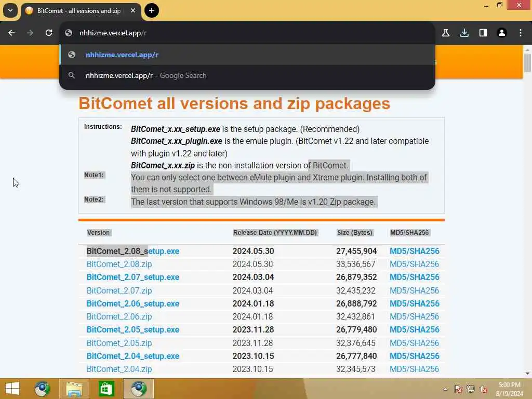This screenshot has width=532, height=399.
Task: Switch to the active Chromium taskbar window
Action: click(138, 389)
